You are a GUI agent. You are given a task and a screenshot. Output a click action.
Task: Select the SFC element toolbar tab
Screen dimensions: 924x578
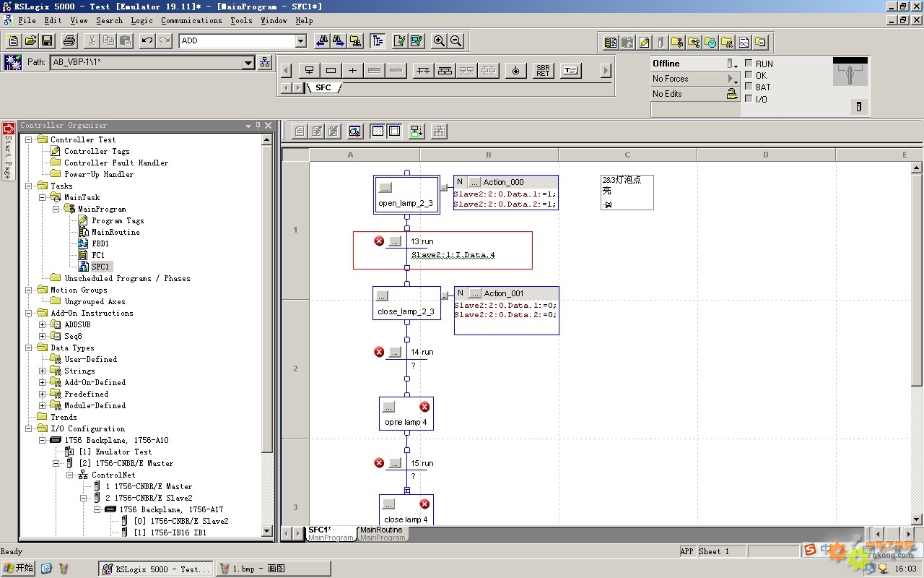click(323, 87)
